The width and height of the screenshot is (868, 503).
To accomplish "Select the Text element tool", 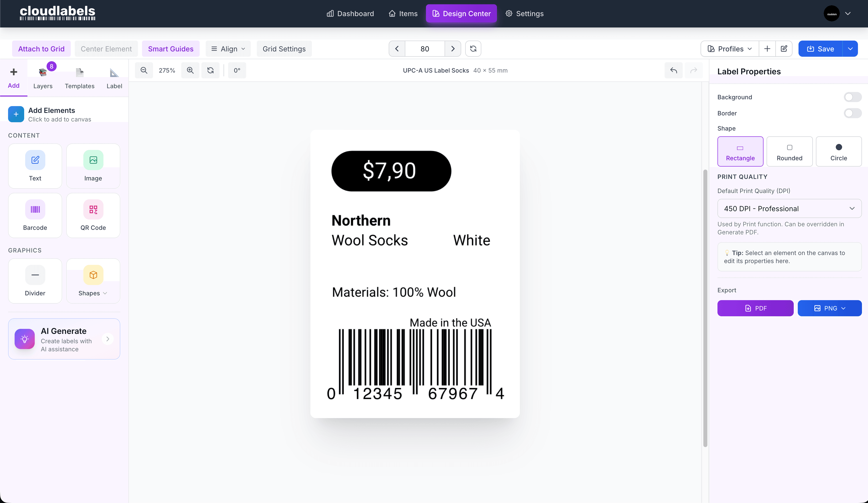I will pyautogui.click(x=35, y=166).
